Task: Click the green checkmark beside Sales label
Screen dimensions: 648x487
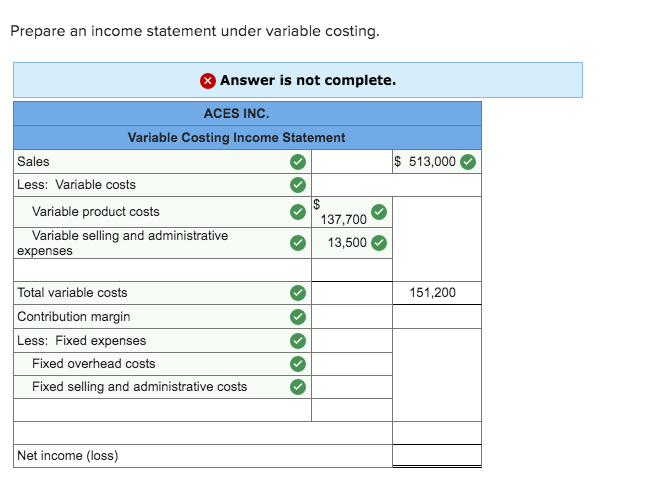Action: pos(298,162)
